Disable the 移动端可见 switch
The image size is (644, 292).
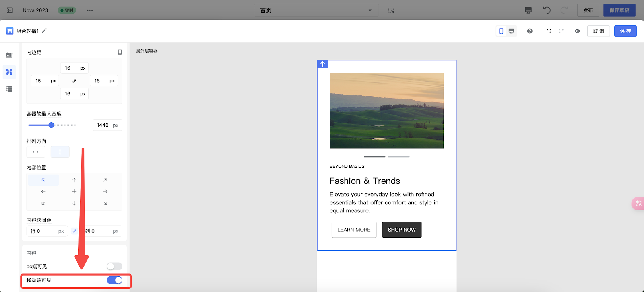(114, 280)
